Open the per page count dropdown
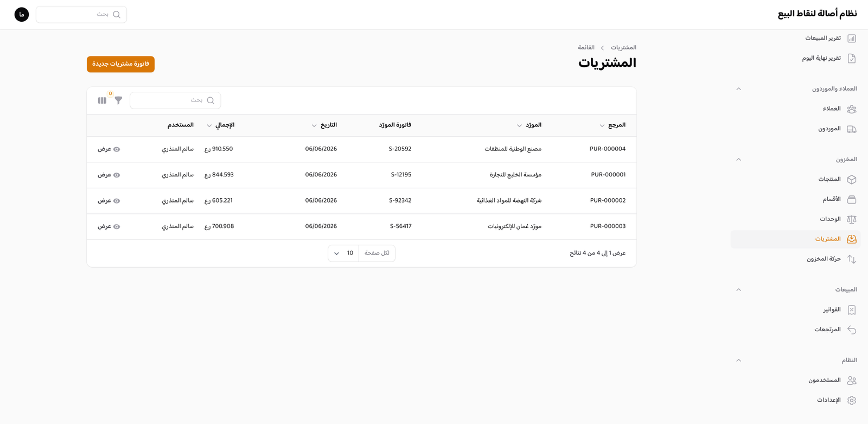The width and height of the screenshot is (868, 424). 343,254
